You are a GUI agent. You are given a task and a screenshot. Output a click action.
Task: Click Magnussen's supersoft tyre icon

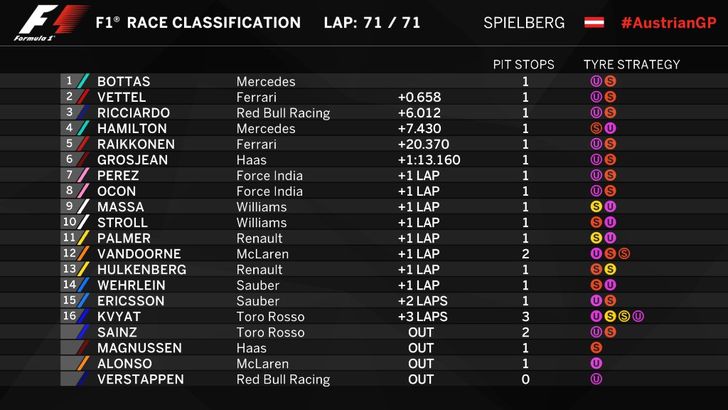[596, 348]
